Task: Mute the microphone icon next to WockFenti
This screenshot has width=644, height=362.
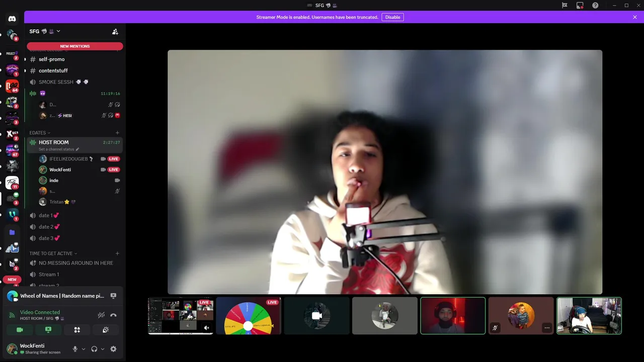Action: (75, 349)
